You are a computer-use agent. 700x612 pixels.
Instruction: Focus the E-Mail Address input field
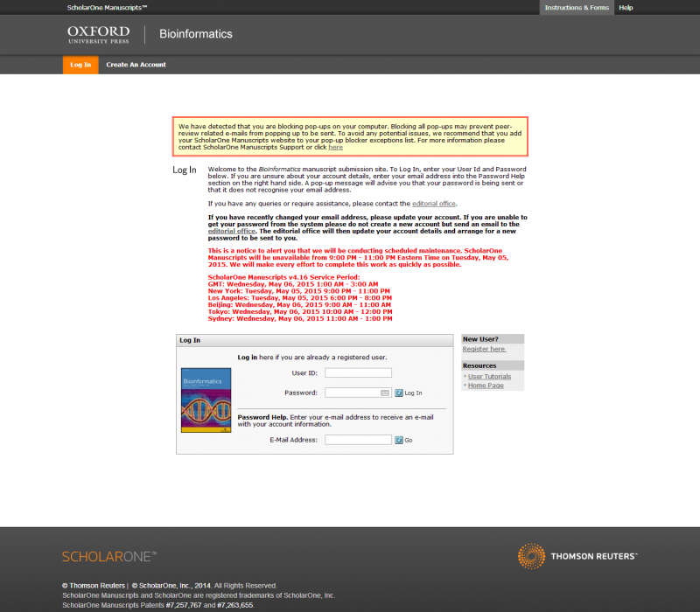(358, 440)
